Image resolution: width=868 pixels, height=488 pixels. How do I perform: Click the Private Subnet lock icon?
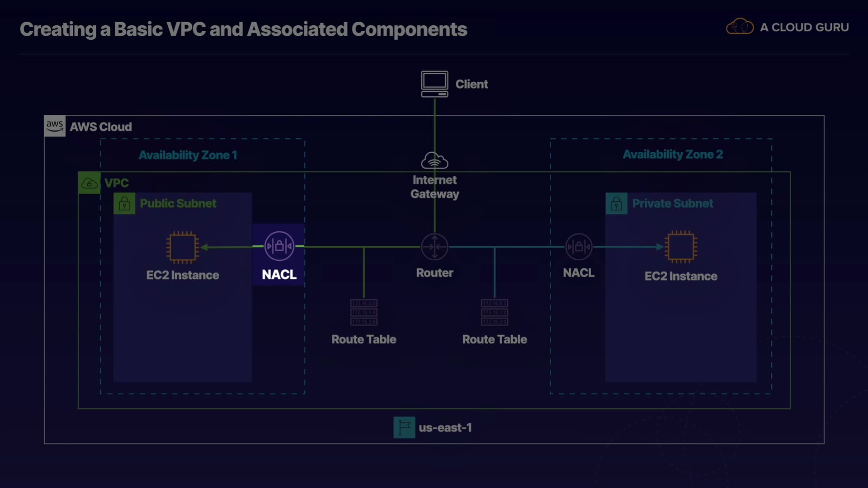[616, 204]
